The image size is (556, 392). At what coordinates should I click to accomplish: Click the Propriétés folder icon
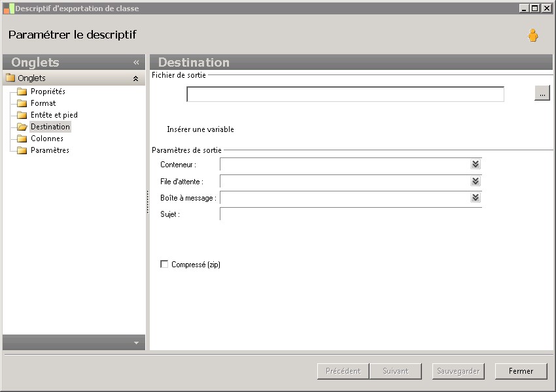[x=22, y=91]
